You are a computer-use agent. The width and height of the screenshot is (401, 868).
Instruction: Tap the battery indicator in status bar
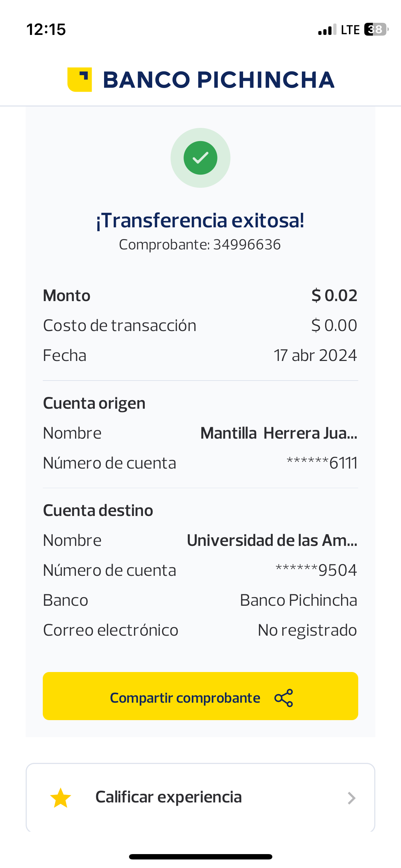coord(376,29)
